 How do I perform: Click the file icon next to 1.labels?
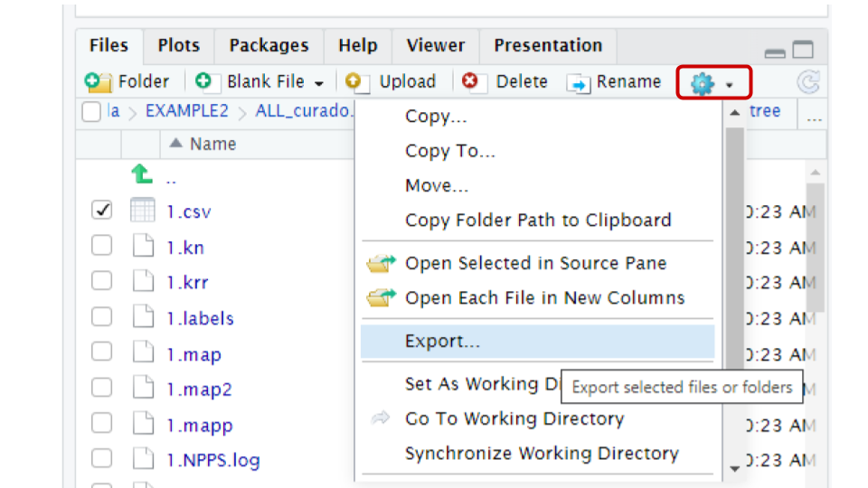pos(144,316)
